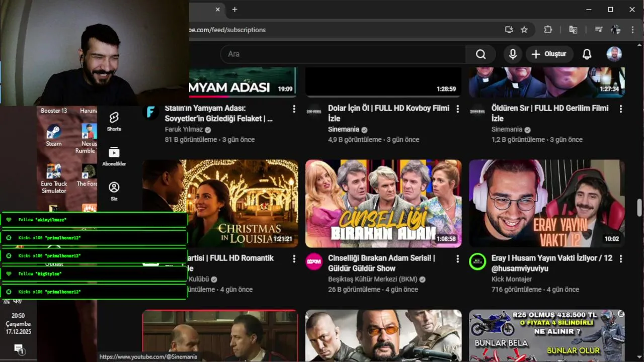
Task: Open Faruk Yılmaz channel name
Action: click(184, 129)
